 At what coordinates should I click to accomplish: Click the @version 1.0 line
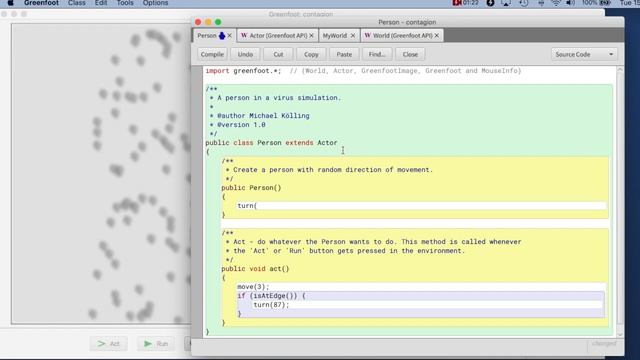tap(238, 125)
